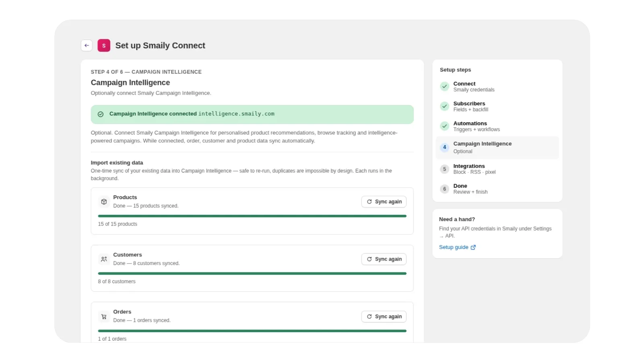Click the 'Set up Smaily Connect' title
This screenshot has height=362, width=644.
160,45
